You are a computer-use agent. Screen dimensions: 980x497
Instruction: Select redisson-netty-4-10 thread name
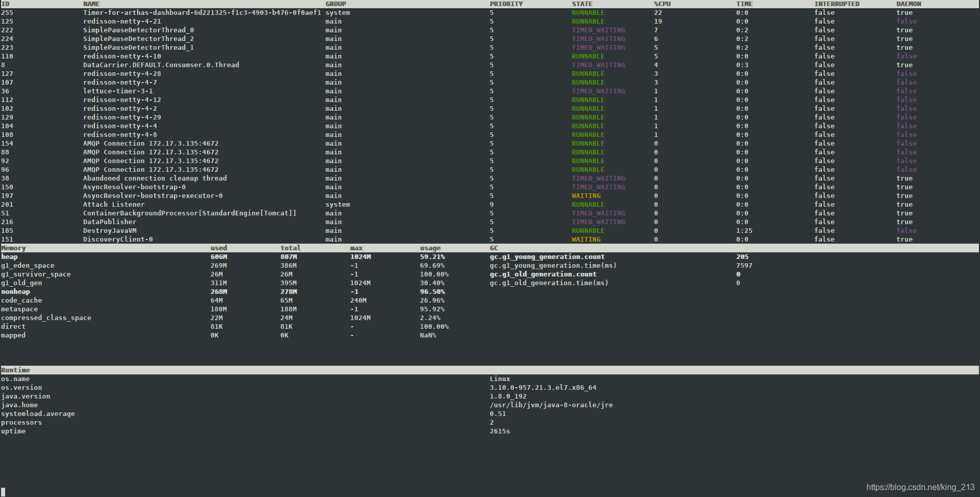click(122, 56)
